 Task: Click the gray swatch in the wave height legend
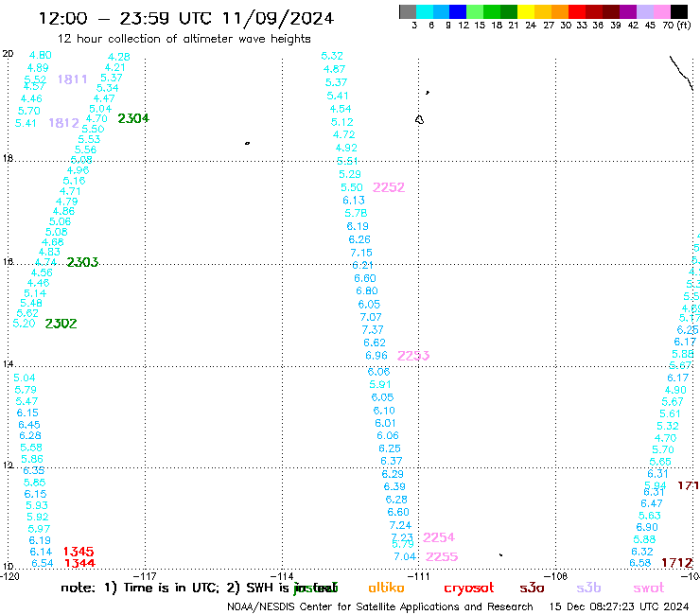pyautogui.click(x=408, y=11)
